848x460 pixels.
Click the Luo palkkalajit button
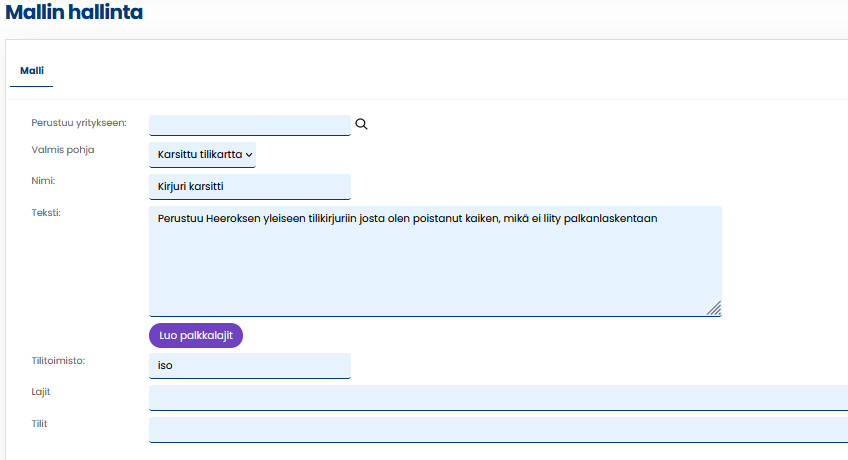196,336
